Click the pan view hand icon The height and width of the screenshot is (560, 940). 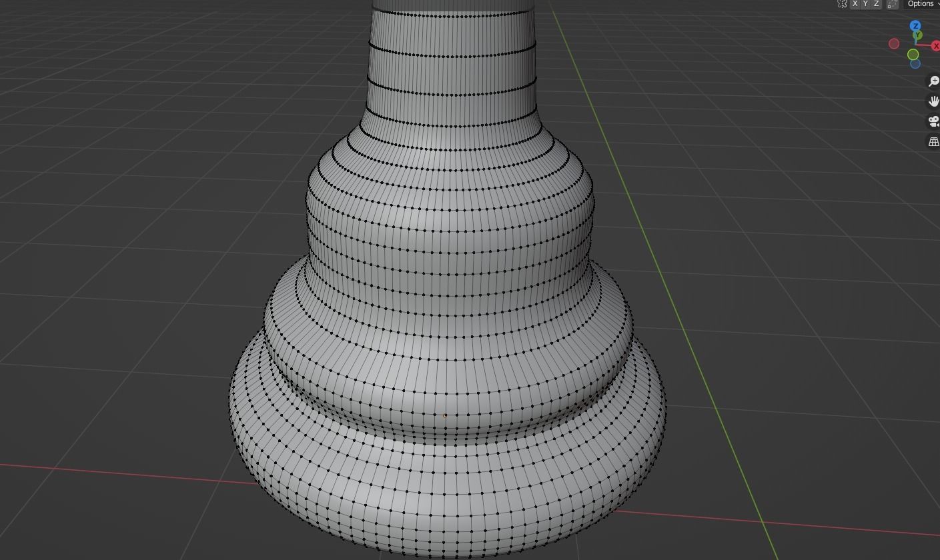click(933, 101)
